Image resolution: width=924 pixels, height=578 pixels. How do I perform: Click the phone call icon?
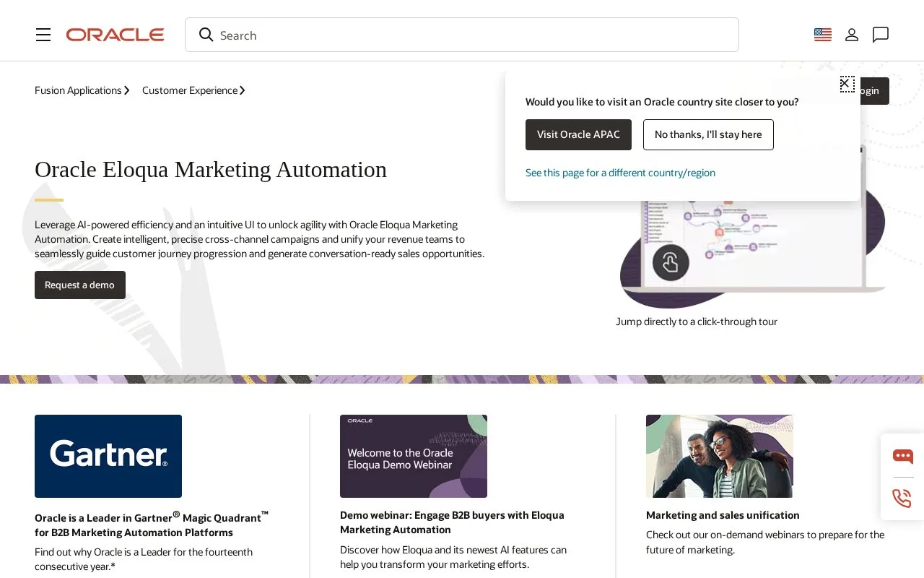902,499
